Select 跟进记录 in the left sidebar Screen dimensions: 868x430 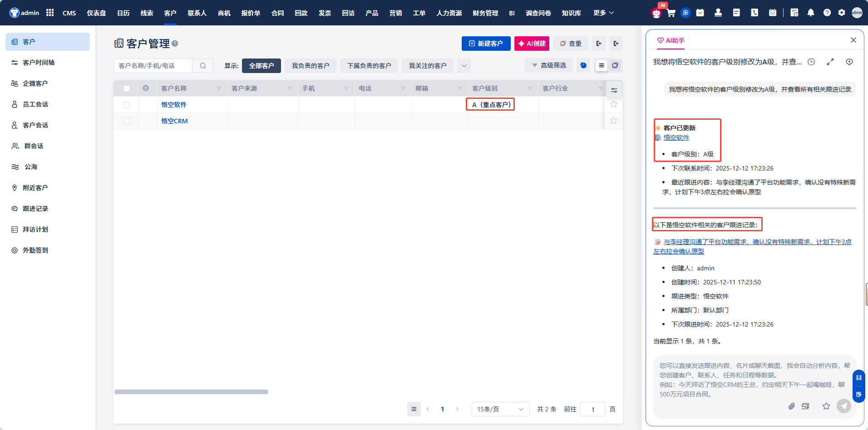[35, 209]
